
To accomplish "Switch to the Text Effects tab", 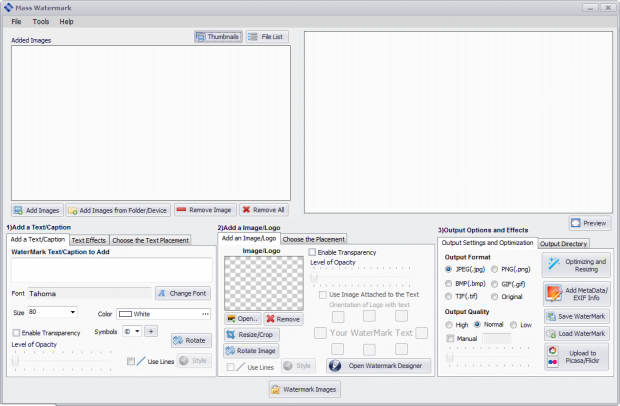I will point(88,240).
